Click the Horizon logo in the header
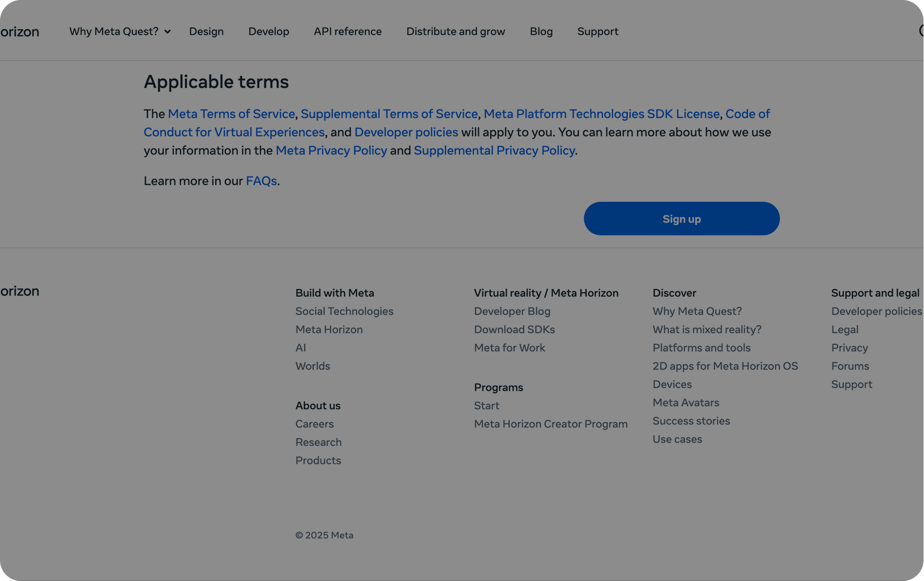 19,32
